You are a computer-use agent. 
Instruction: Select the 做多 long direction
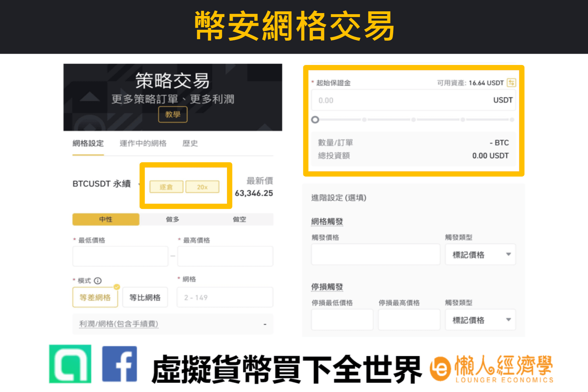pyautogui.click(x=173, y=219)
